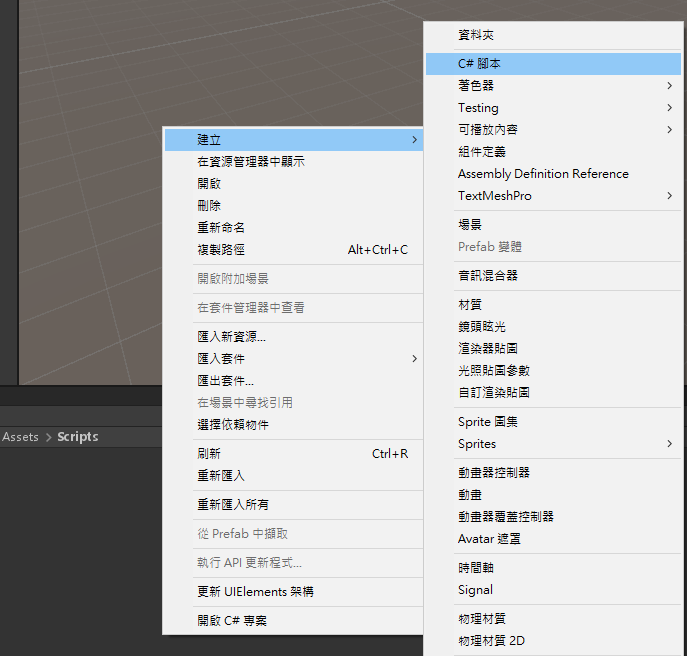
Task: Open the Testing submenu
Action: tap(478, 108)
